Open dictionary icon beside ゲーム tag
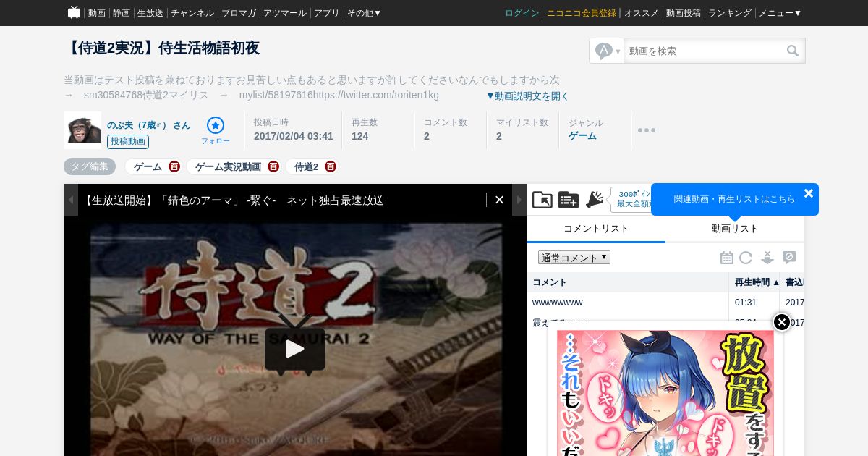Image resolution: width=868 pixels, height=456 pixels. point(174,166)
